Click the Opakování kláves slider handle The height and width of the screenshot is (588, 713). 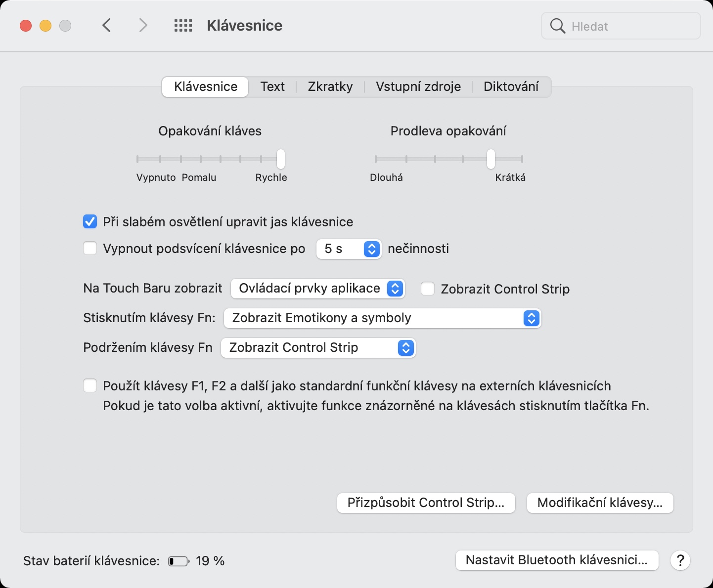(281, 159)
